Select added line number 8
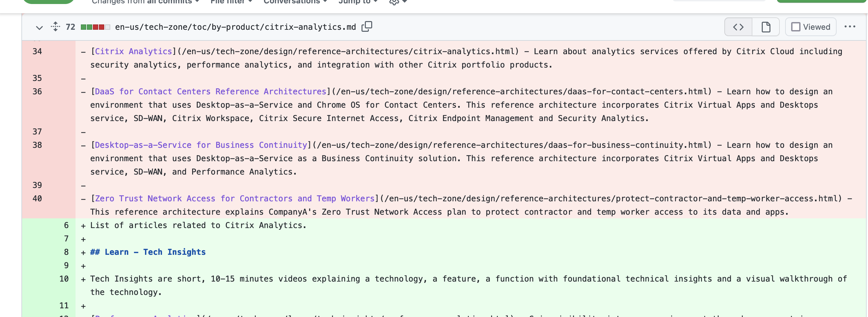This screenshot has height=317, width=868. click(66, 252)
